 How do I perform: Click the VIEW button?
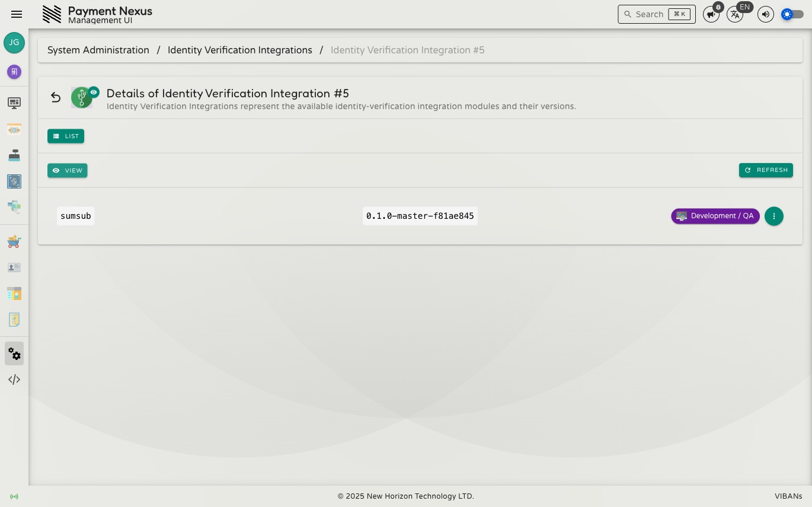click(68, 171)
